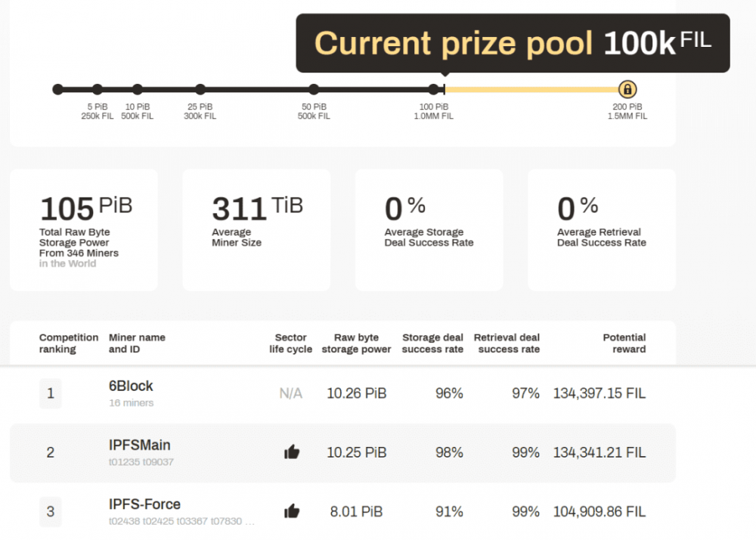Viewport: 756px width, 540px height.
Task: Click the 25 PiB milestone dot
Action: click(x=200, y=89)
